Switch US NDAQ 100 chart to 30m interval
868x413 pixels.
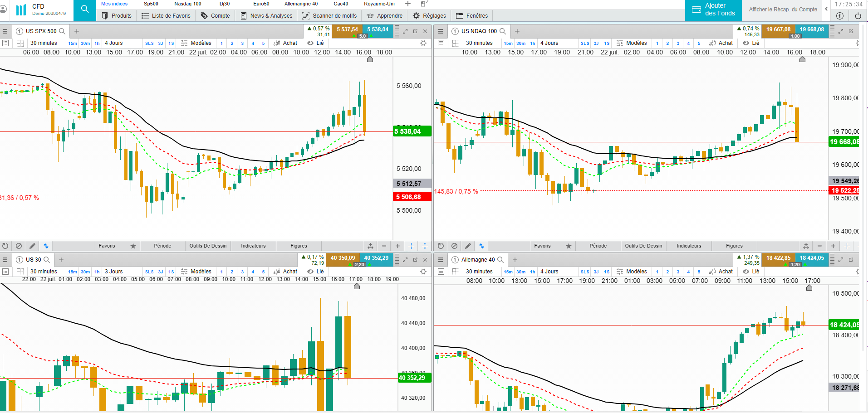coord(521,44)
